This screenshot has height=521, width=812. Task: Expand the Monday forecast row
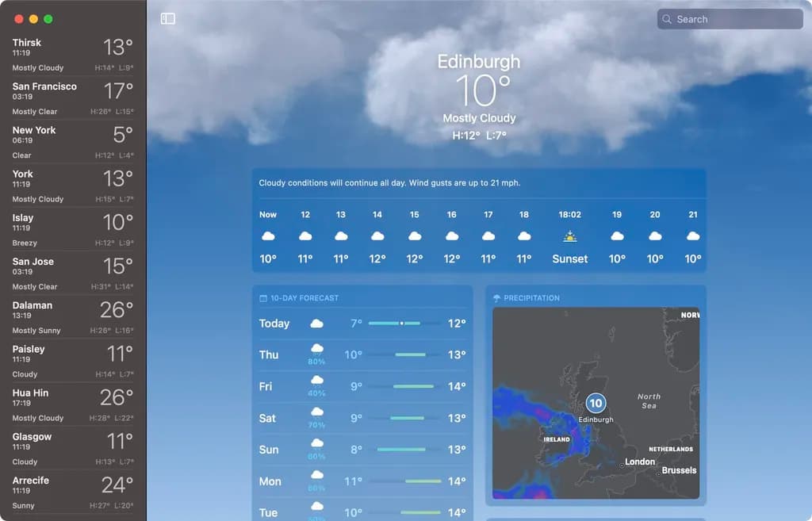[362, 481]
